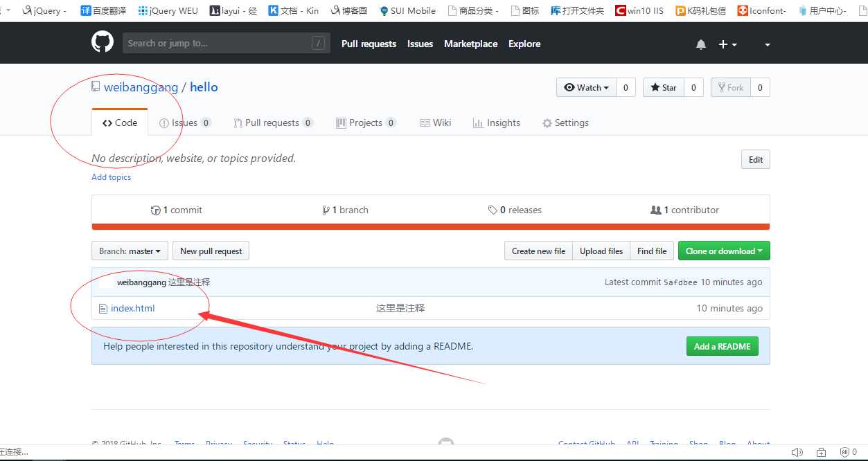Open the win10 IIS bookmark
The image size is (868, 461).
click(639, 10)
